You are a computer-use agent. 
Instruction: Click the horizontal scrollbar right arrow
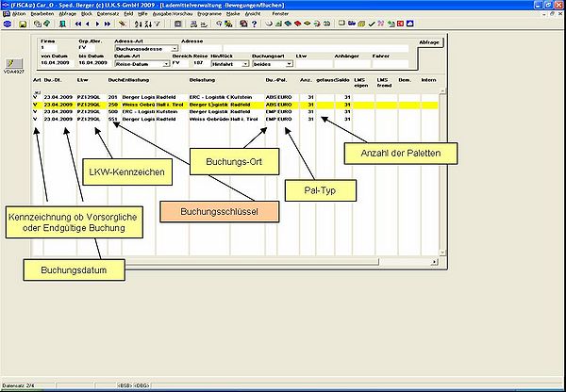(435, 262)
